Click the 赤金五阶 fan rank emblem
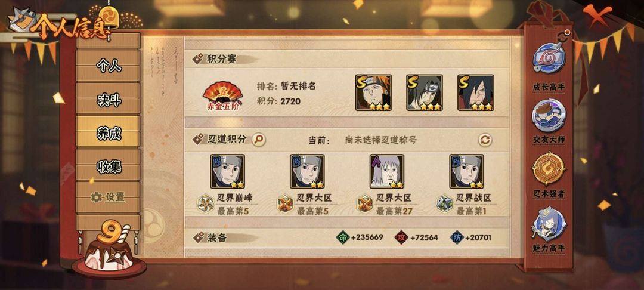Screen dimensions: 644x290 pos(222,95)
